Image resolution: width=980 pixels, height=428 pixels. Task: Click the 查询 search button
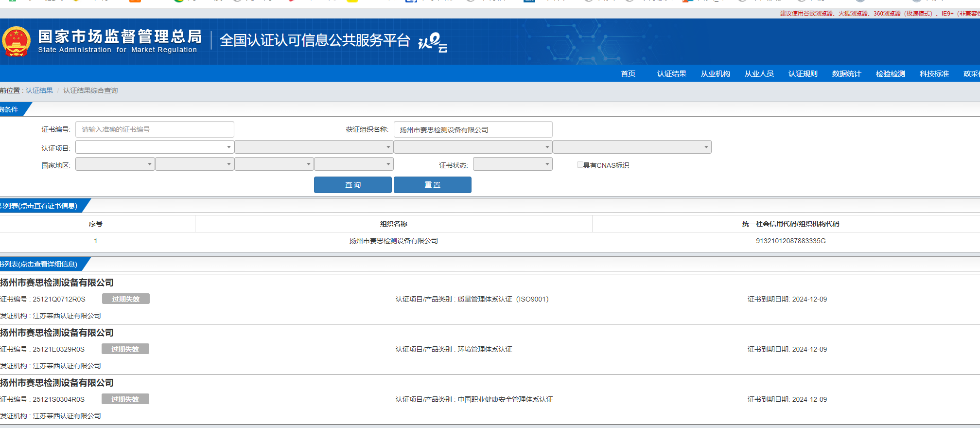coord(353,185)
